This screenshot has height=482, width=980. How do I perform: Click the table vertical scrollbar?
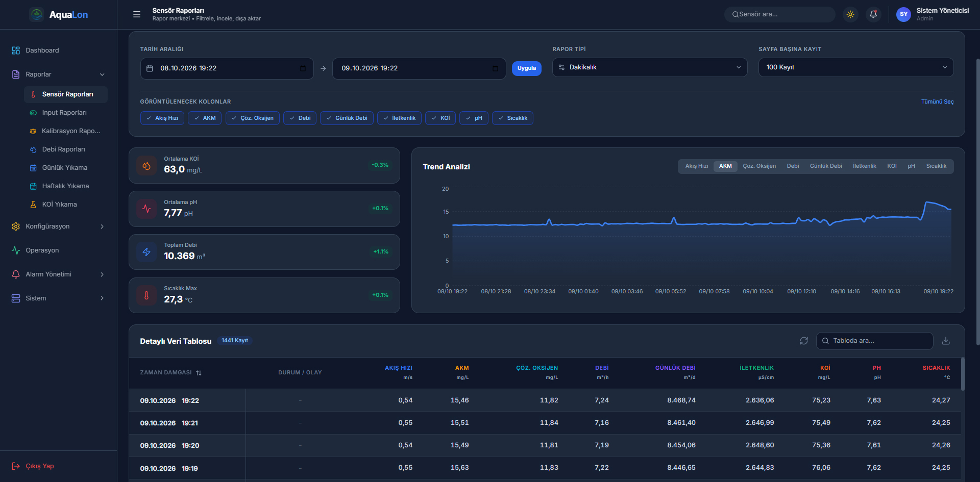[963, 374]
